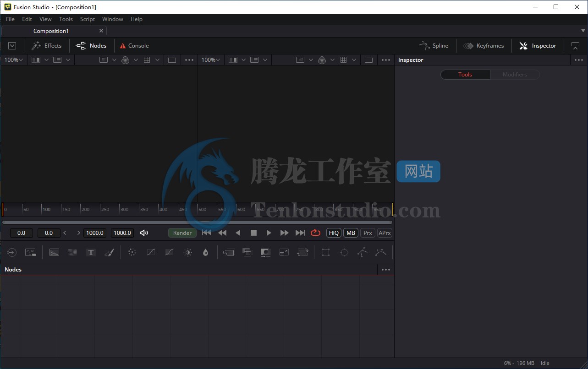Viewport: 588px width, 369px height.
Task: Open the layout dropdown left of Effects
Action: [x=12, y=46]
